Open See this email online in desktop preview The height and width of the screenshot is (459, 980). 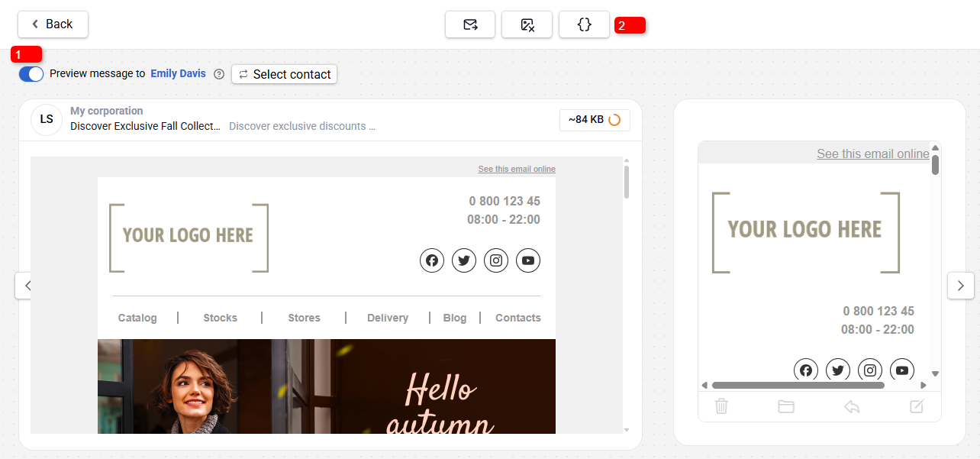(x=517, y=169)
